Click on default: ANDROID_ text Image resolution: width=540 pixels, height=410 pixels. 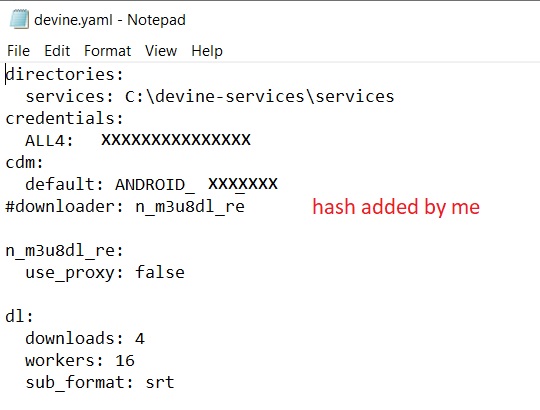110,184
